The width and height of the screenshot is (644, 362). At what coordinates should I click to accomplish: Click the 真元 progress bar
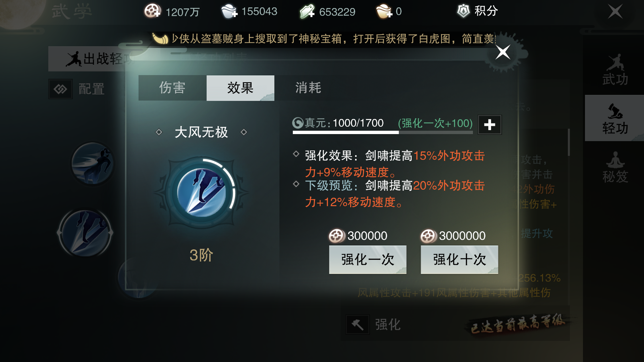(x=383, y=132)
